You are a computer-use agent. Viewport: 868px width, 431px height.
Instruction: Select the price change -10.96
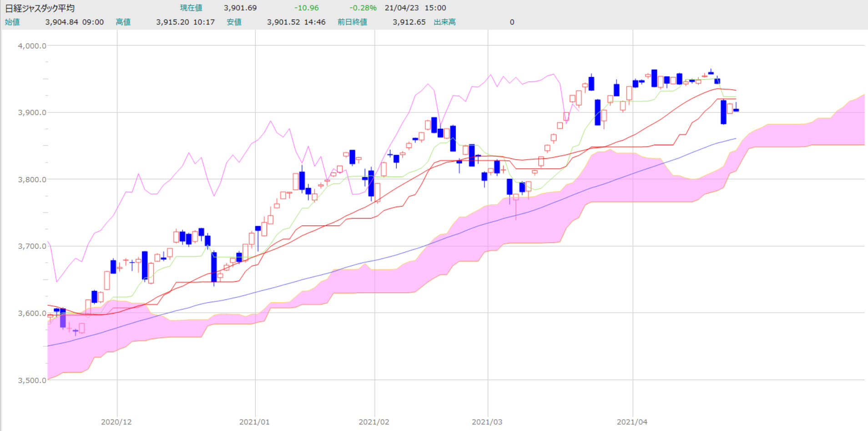307,8
